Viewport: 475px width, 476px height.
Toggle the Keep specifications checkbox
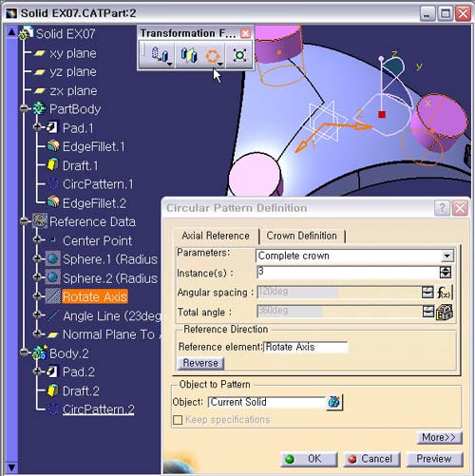tap(178, 420)
